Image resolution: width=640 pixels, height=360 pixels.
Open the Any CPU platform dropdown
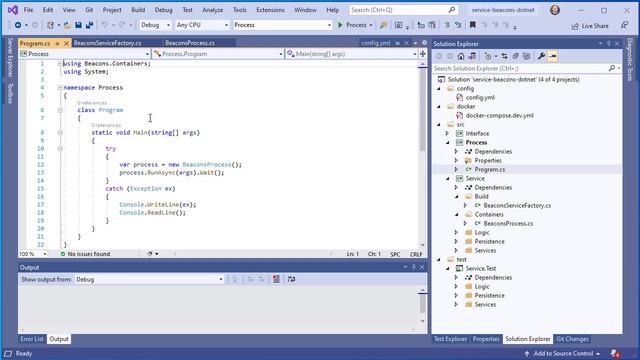coord(202,25)
